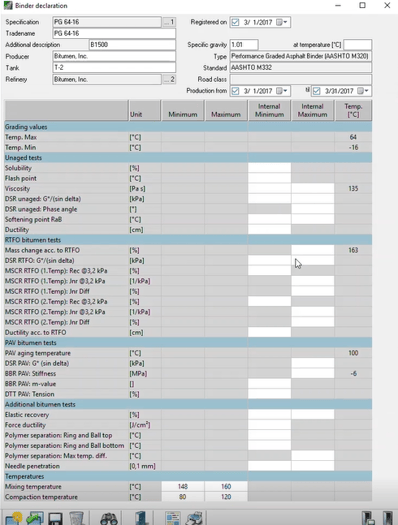Image resolution: width=398 pixels, height=525 pixels.
Task: Uncheck the Production from date checkbox
Action: tap(235, 91)
